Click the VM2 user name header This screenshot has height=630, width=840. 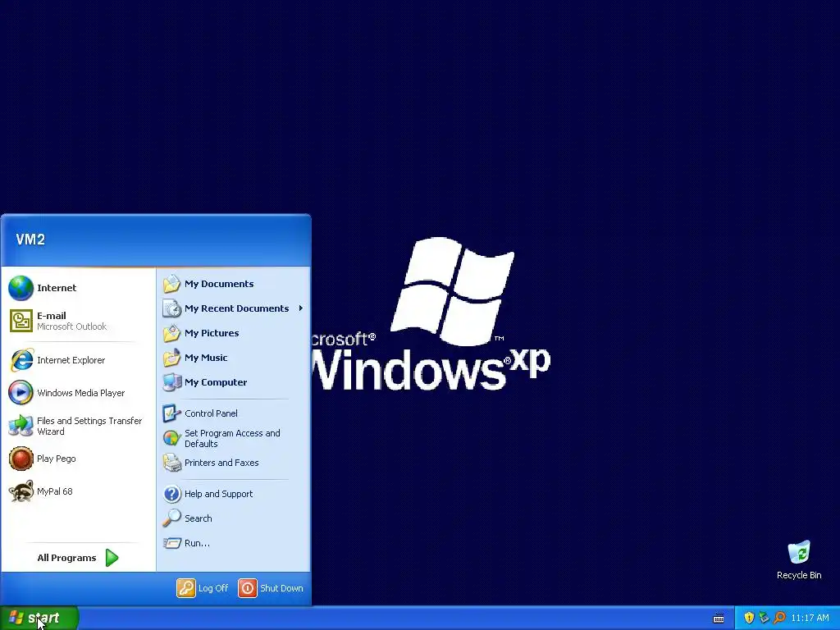30,240
